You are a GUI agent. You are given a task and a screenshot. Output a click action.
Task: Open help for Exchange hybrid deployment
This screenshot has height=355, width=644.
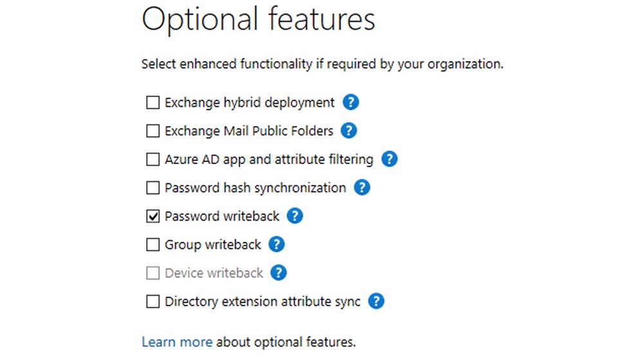(x=350, y=102)
